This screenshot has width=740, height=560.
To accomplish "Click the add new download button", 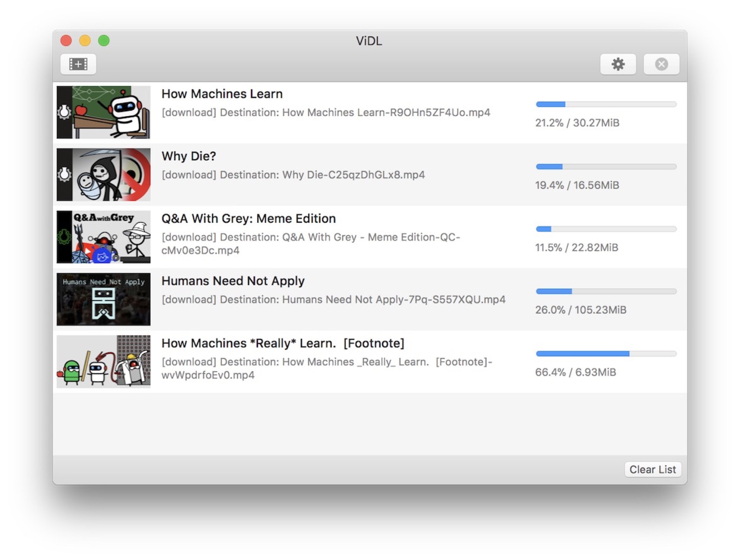I will (78, 64).
